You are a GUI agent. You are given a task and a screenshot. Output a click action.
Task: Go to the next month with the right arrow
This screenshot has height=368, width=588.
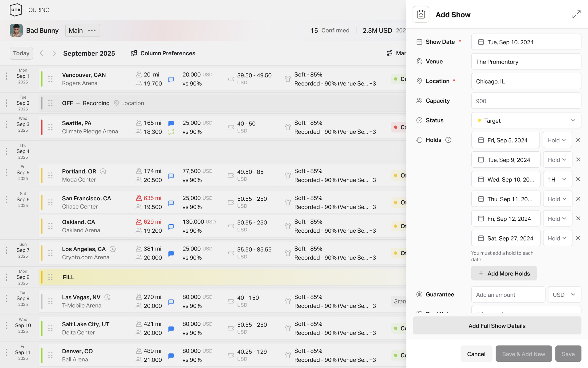[54, 53]
